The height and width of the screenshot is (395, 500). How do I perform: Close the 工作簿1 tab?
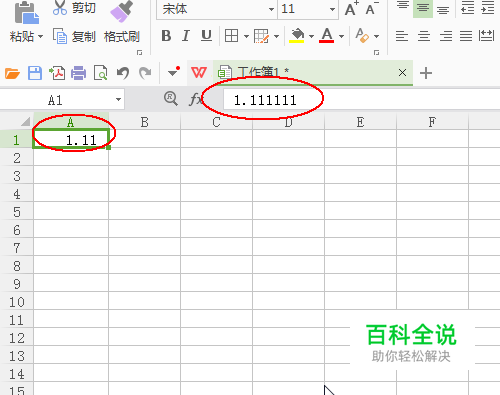click(402, 72)
